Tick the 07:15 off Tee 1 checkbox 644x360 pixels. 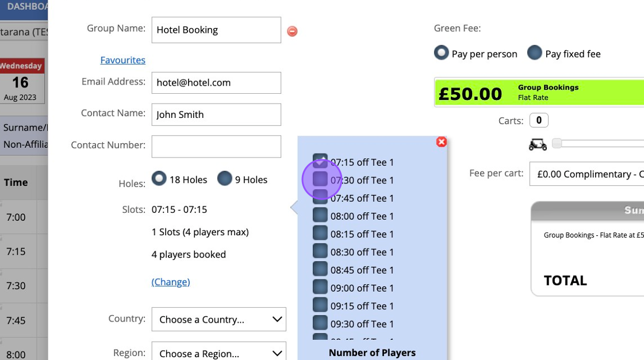320,161
